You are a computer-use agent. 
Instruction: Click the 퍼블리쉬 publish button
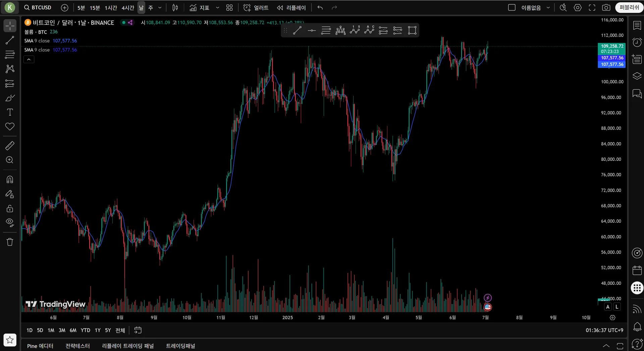click(629, 7)
